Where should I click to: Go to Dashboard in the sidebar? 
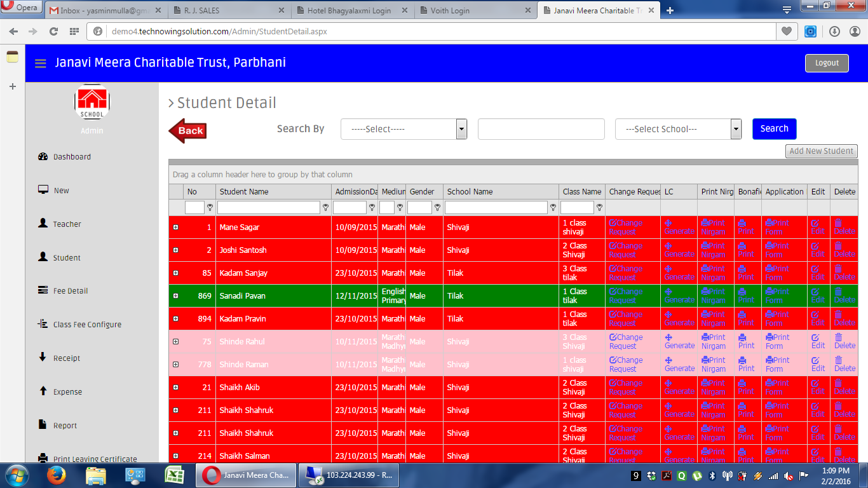tap(71, 157)
